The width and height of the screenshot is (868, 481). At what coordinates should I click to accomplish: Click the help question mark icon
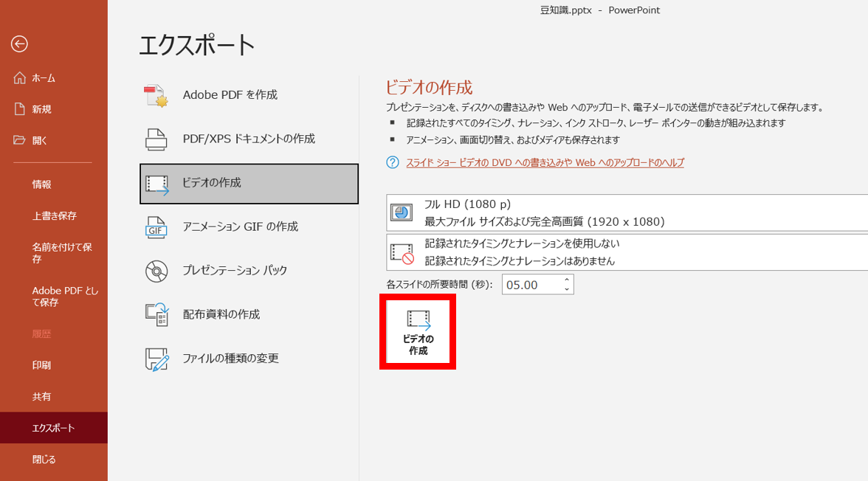pos(393,162)
